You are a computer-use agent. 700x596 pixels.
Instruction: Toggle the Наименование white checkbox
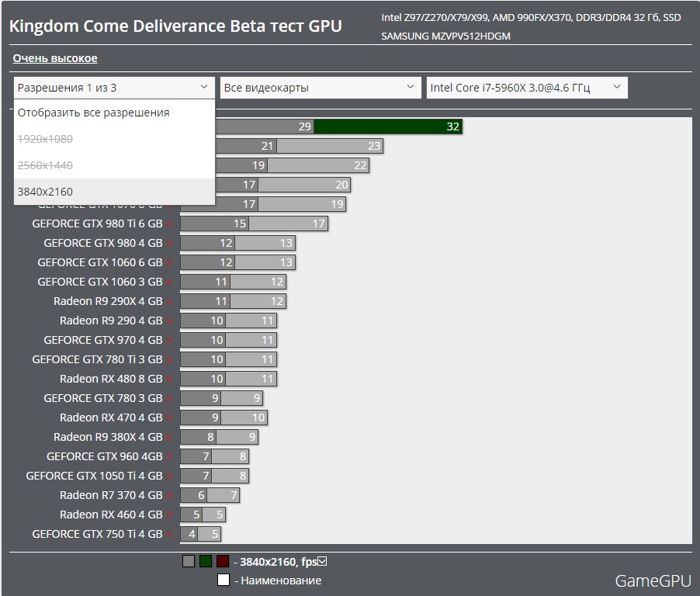224,580
